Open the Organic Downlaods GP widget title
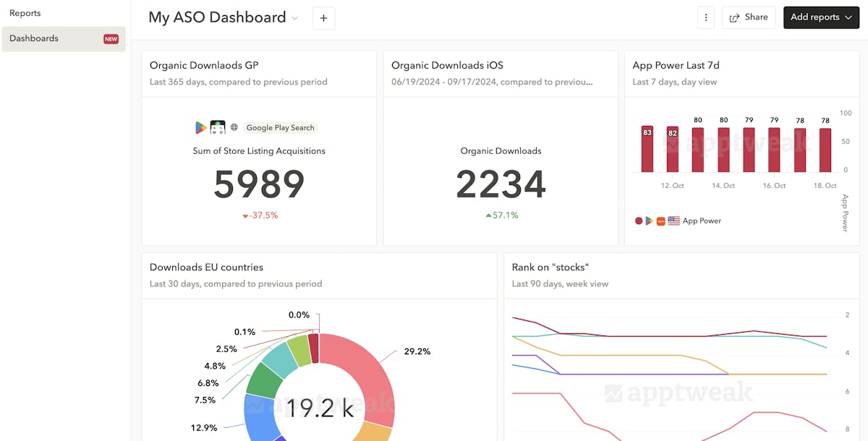The height and width of the screenshot is (441, 868). 204,65
